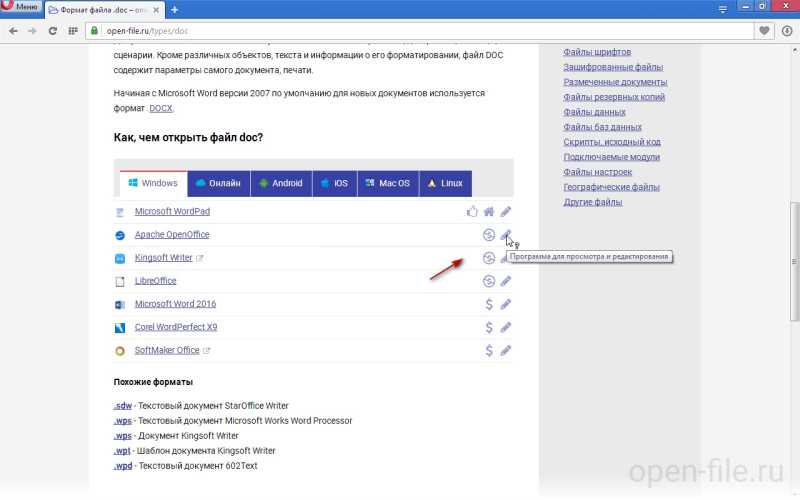Switch to the Онлайн tab
This screenshot has width=800, height=500.
click(x=219, y=183)
